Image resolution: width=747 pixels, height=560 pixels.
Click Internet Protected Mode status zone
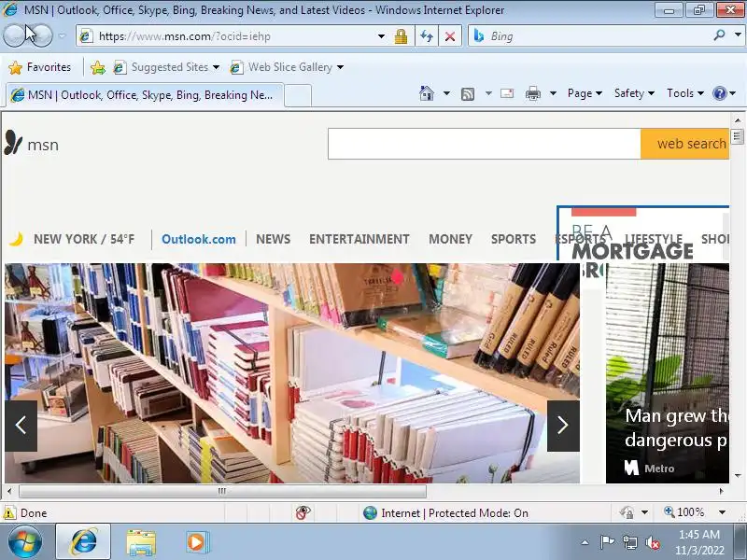pyautogui.click(x=445, y=512)
